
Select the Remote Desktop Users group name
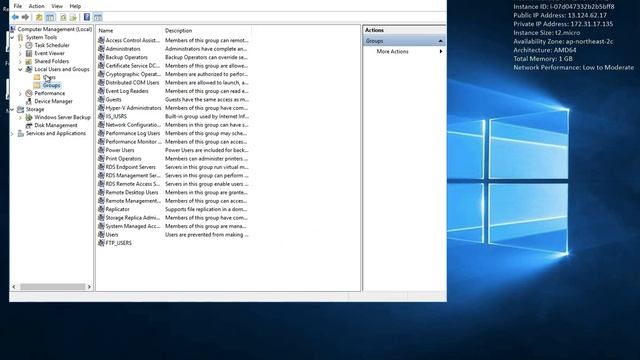click(132, 192)
